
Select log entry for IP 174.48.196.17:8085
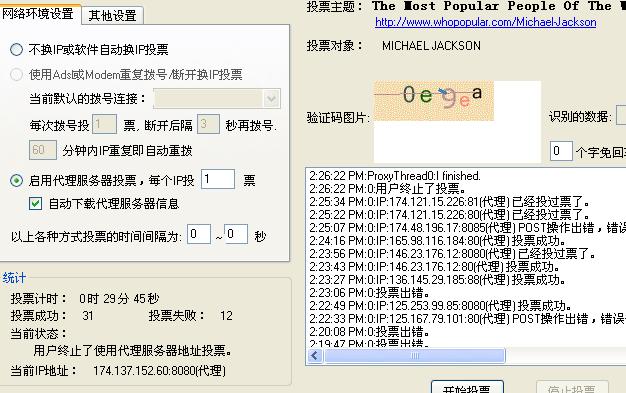[468, 228]
